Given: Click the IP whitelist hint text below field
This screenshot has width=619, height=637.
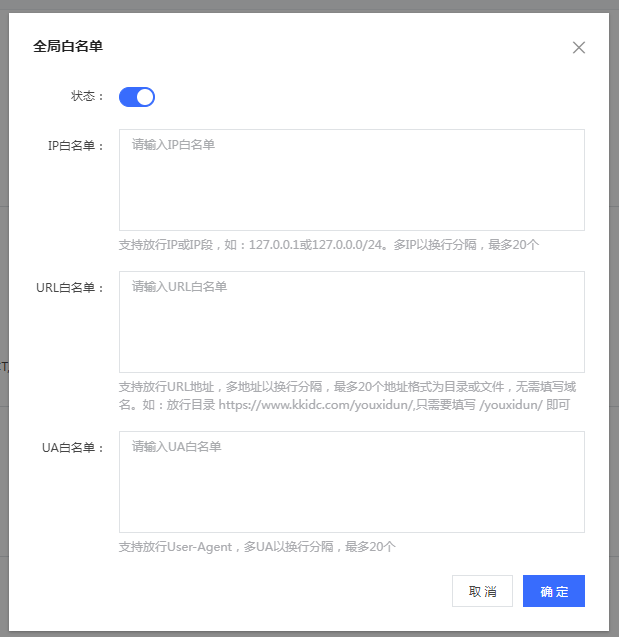Looking at the screenshot, I should coord(329,245).
